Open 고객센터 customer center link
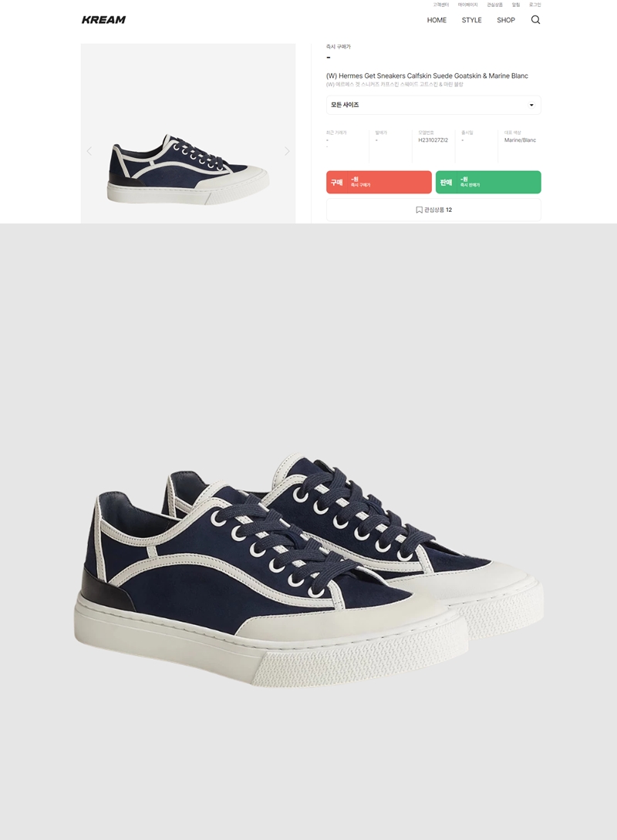This screenshot has height=840, width=617. tap(440, 5)
